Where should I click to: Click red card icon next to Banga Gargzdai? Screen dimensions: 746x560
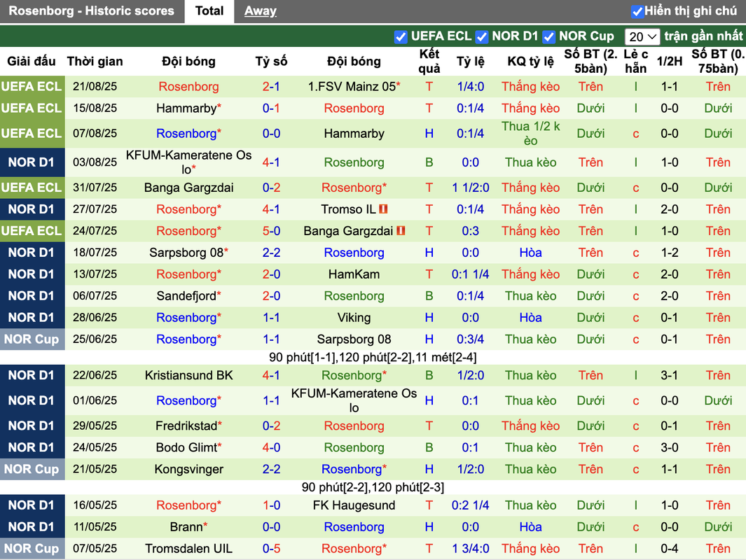401,230
